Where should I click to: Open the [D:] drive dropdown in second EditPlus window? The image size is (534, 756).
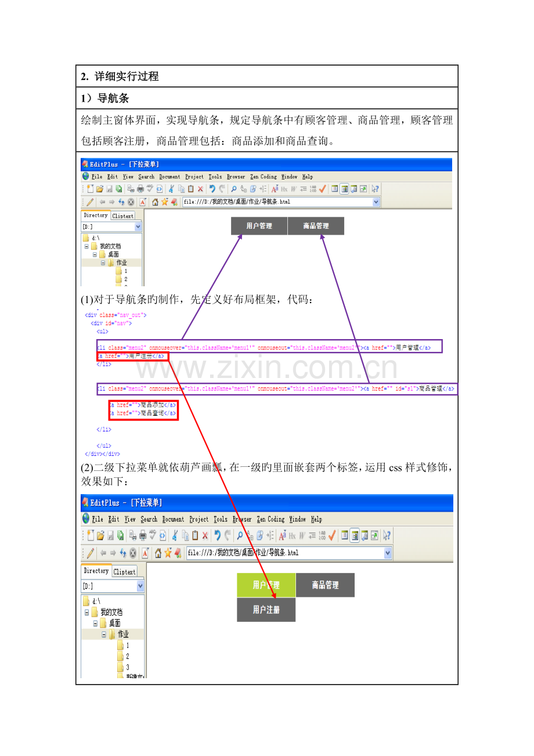tap(140, 586)
